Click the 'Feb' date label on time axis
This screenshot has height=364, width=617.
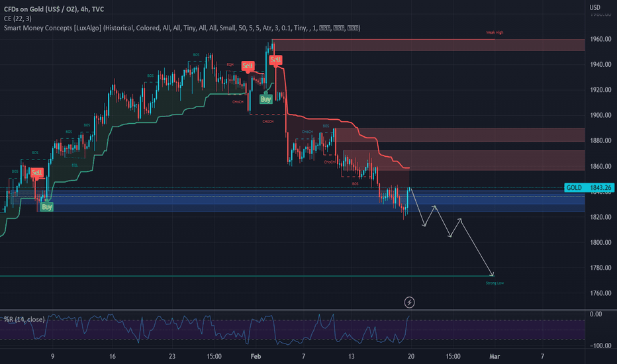(x=256, y=357)
